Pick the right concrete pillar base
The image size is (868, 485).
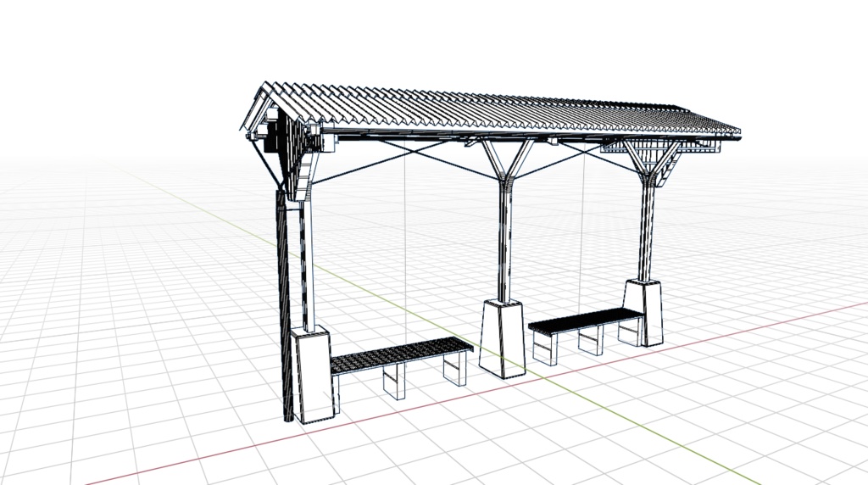tap(643, 313)
